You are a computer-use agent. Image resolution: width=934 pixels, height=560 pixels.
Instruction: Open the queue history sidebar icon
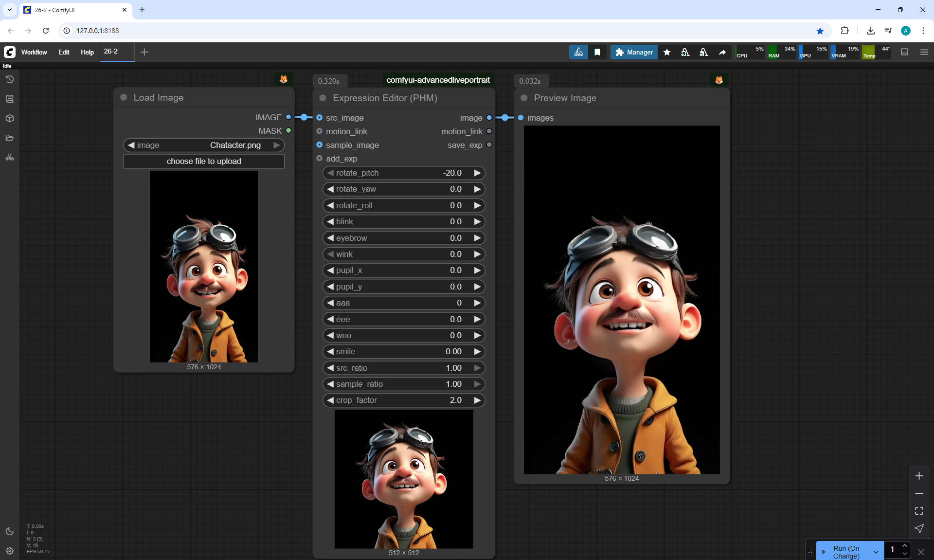coord(10,79)
